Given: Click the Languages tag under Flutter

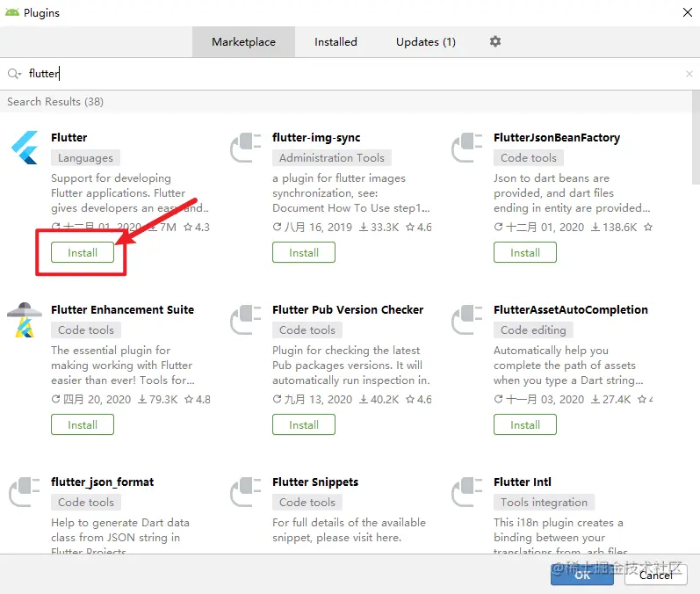Looking at the screenshot, I should pyautogui.click(x=85, y=157).
